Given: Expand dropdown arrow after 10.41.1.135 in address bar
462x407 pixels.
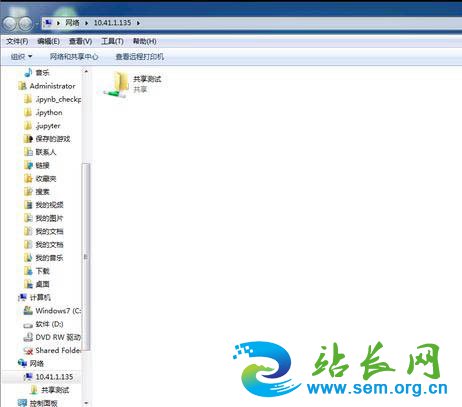Looking at the screenshot, I should pyautogui.click(x=138, y=23).
